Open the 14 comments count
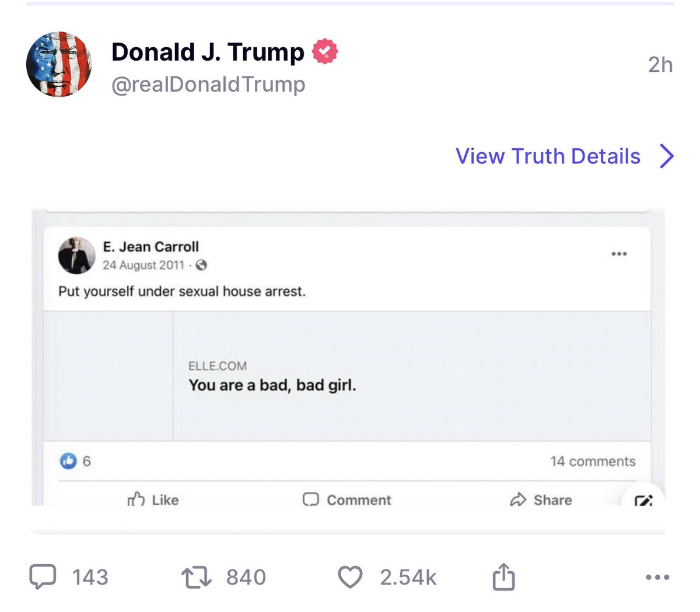Screen dimensions: 700x612 tap(593, 461)
